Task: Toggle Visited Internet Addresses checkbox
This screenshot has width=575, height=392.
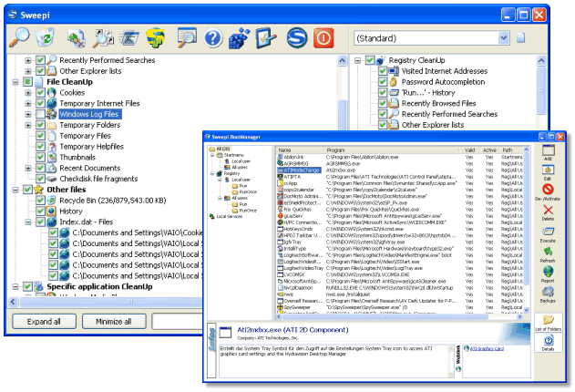Action: pyautogui.click(x=383, y=71)
